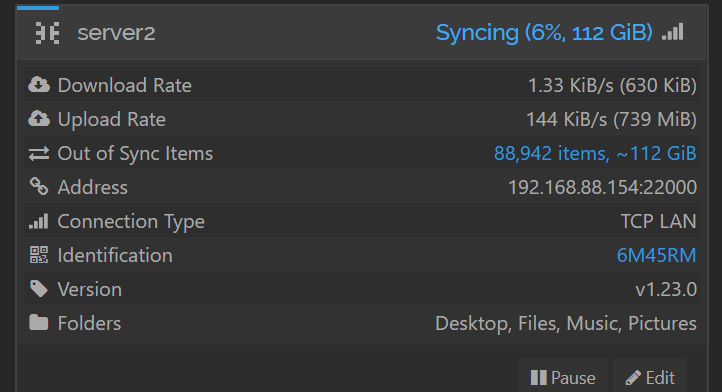Click the Folders folder icon

39,322
